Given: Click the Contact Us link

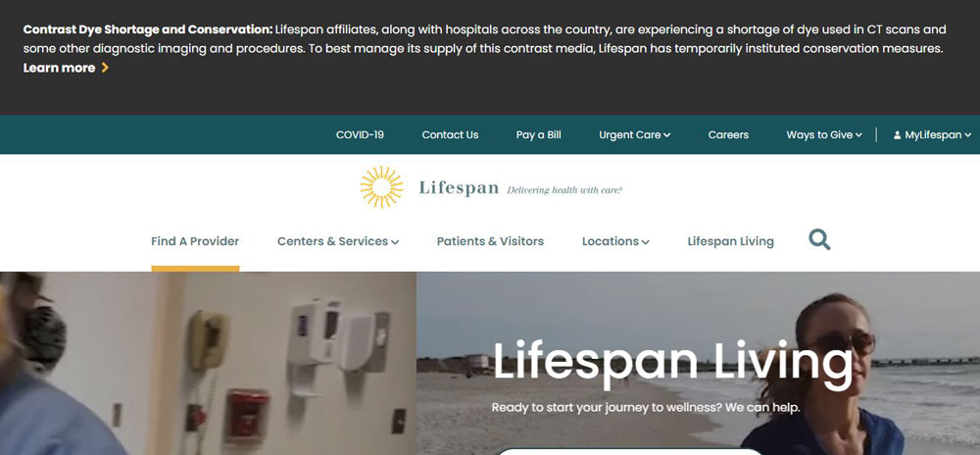Looking at the screenshot, I should pos(450,135).
